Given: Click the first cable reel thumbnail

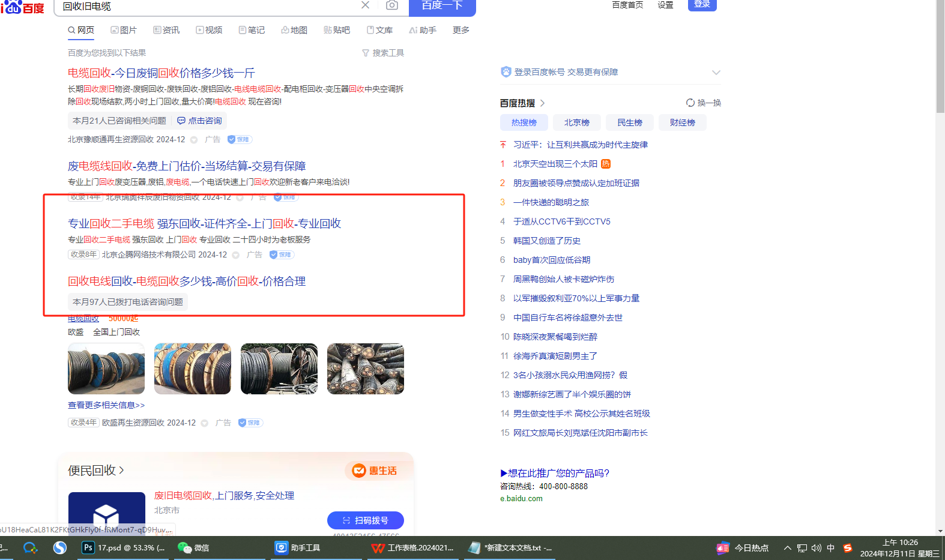Looking at the screenshot, I should (x=106, y=369).
